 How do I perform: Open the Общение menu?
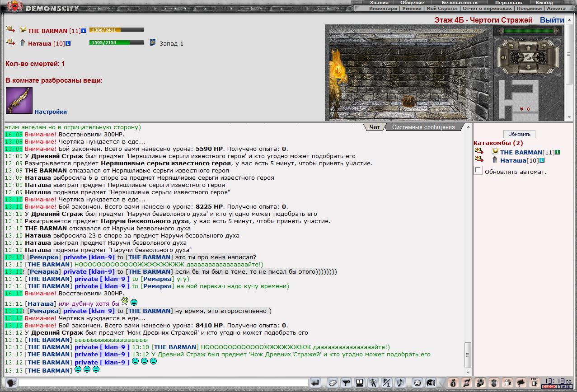pos(412,3)
